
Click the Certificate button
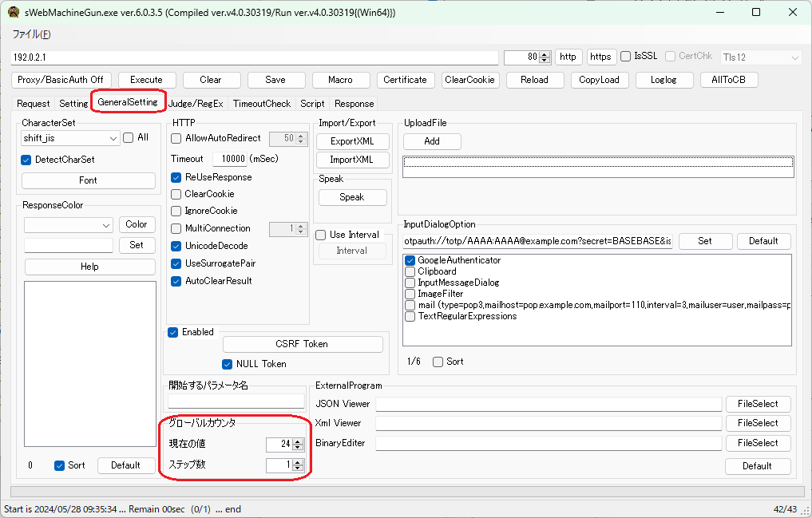[405, 80]
